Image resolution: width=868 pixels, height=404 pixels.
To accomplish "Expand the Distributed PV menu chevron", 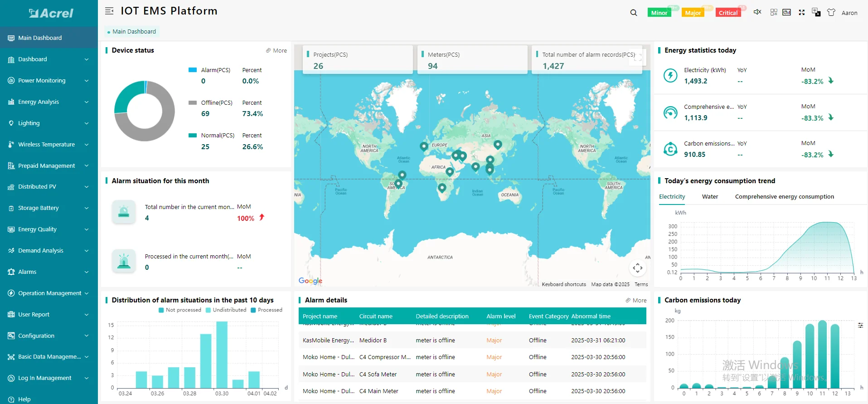I will click(86, 187).
